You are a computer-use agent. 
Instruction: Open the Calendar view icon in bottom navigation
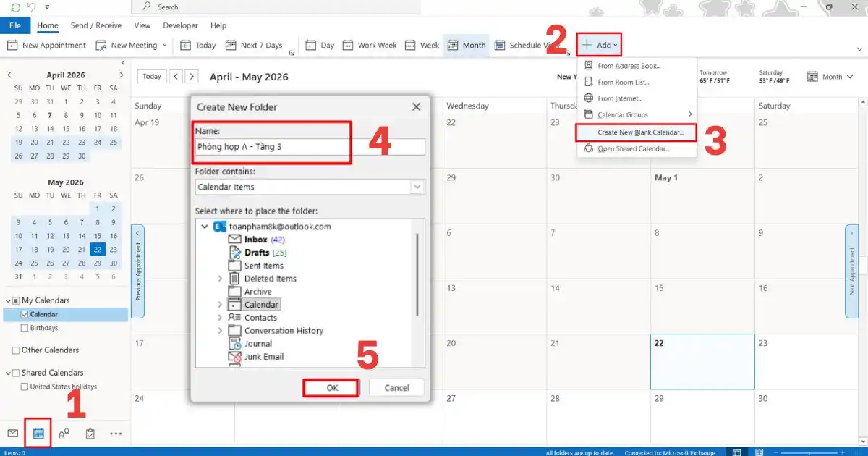[x=38, y=434]
